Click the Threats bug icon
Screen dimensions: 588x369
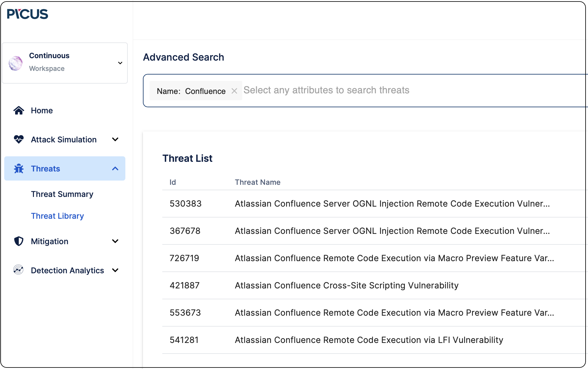pos(18,168)
